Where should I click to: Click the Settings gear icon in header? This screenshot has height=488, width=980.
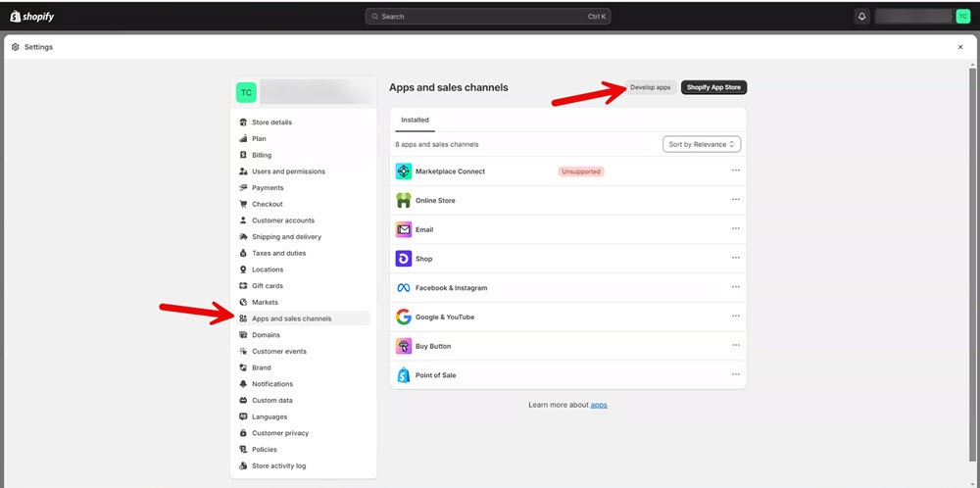point(16,47)
